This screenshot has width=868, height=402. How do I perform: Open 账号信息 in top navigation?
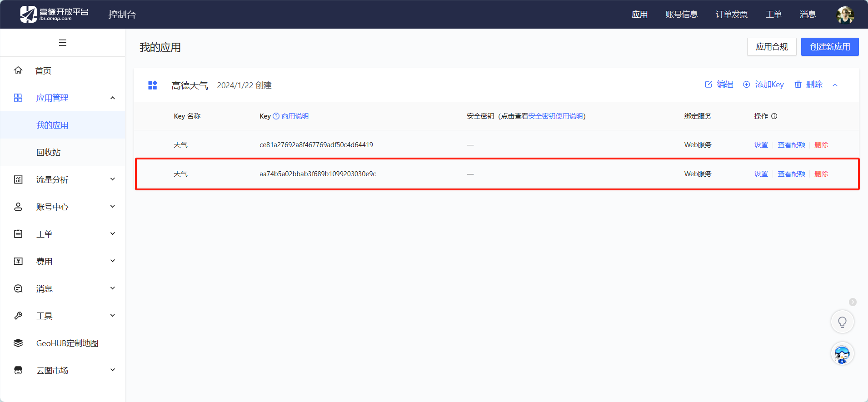[x=682, y=15]
